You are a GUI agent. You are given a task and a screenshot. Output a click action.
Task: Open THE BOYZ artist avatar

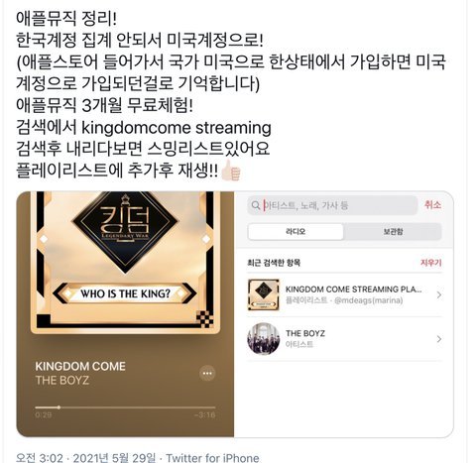264,339
